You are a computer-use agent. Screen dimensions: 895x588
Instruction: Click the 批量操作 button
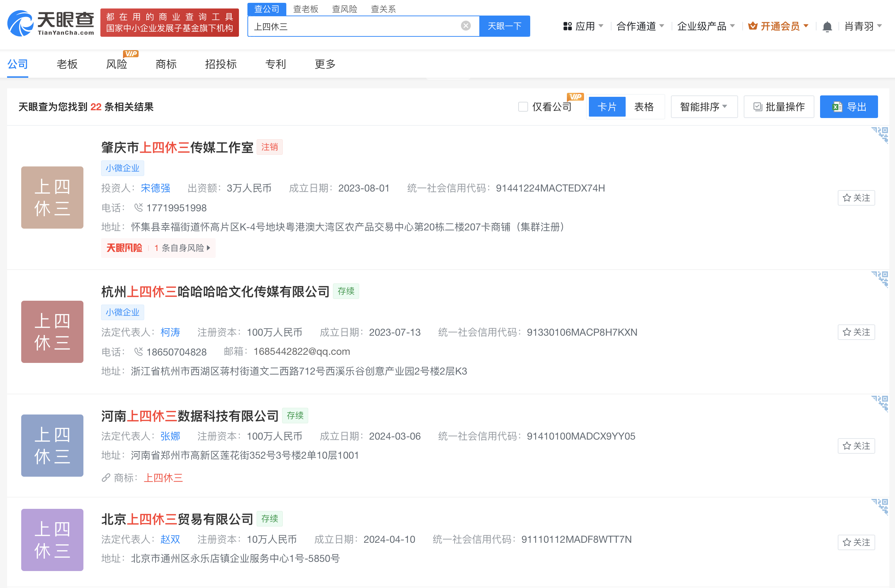[778, 106]
